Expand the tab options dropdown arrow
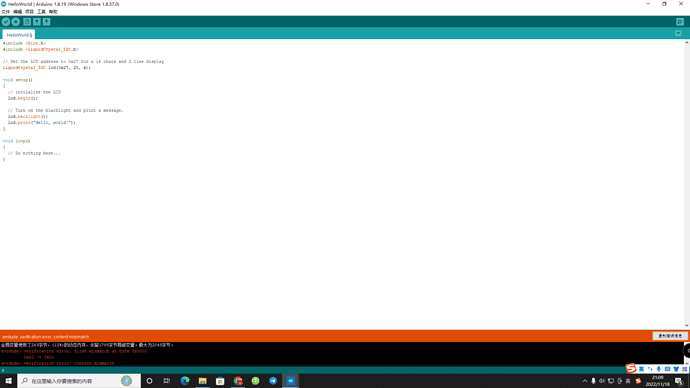Viewport: 690px width, 388px height. [x=678, y=33]
